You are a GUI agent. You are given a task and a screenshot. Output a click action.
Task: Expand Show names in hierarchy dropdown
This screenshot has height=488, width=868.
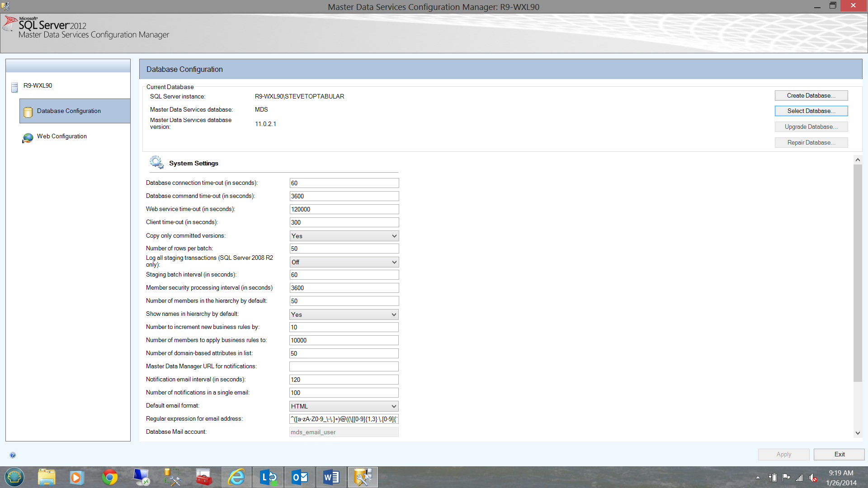pos(394,314)
